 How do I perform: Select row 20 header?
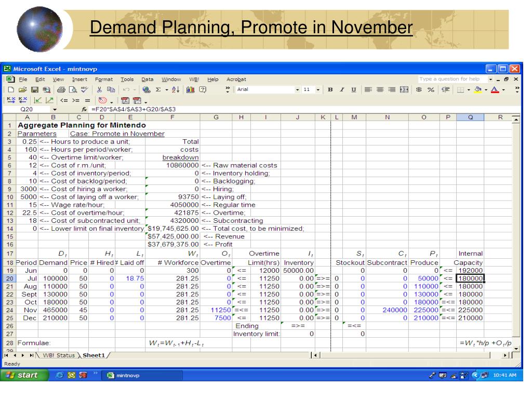9,278
